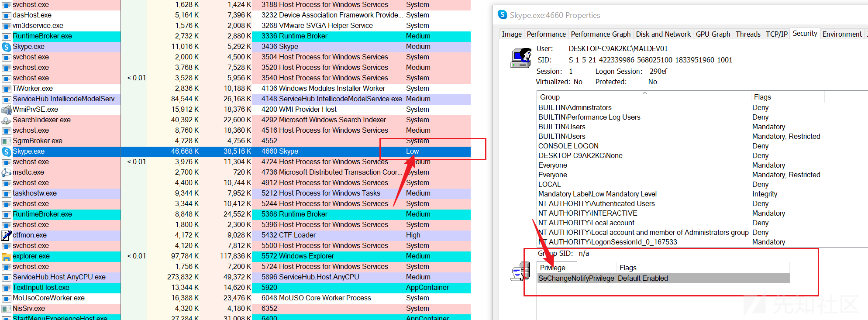Select NT AUTHORITY\INTERACTIVE entry
This screenshot has height=320, width=868.
[x=588, y=213]
